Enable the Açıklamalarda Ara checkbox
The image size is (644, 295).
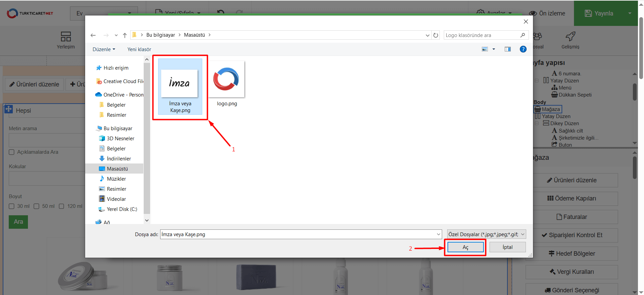coord(12,152)
